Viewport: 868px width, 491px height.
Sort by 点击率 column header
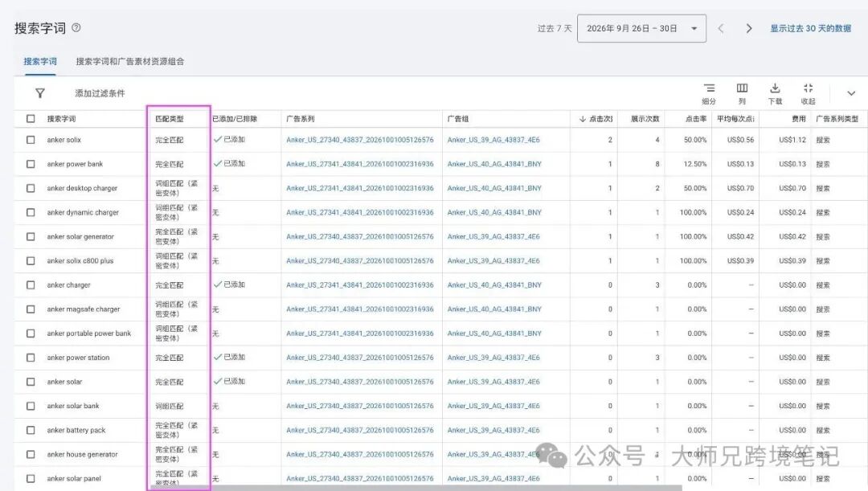(x=696, y=119)
